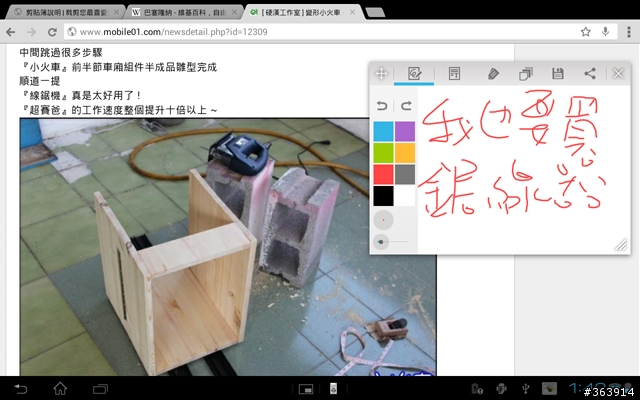Redo stroke in memo

click(x=406, y=106)
